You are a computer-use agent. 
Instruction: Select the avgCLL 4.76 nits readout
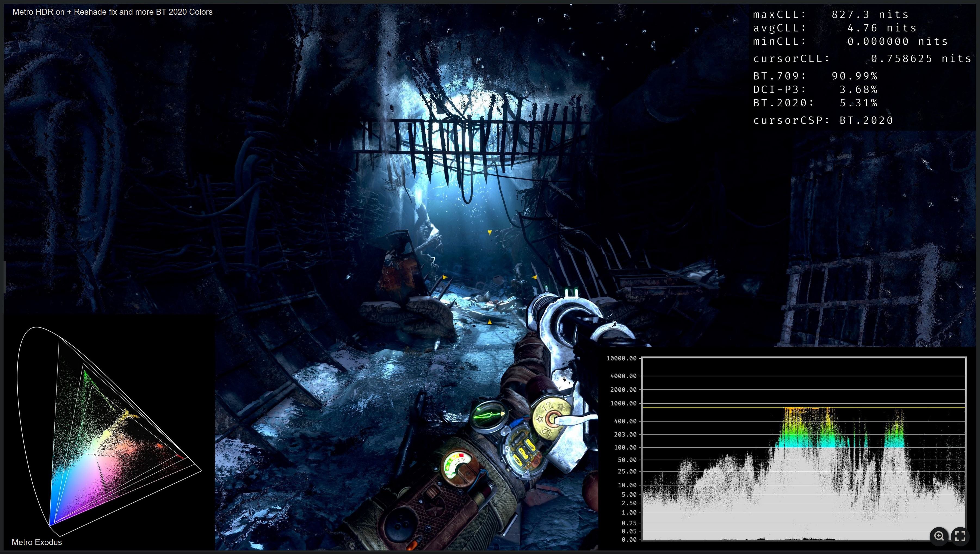click(x=835, y=28)
